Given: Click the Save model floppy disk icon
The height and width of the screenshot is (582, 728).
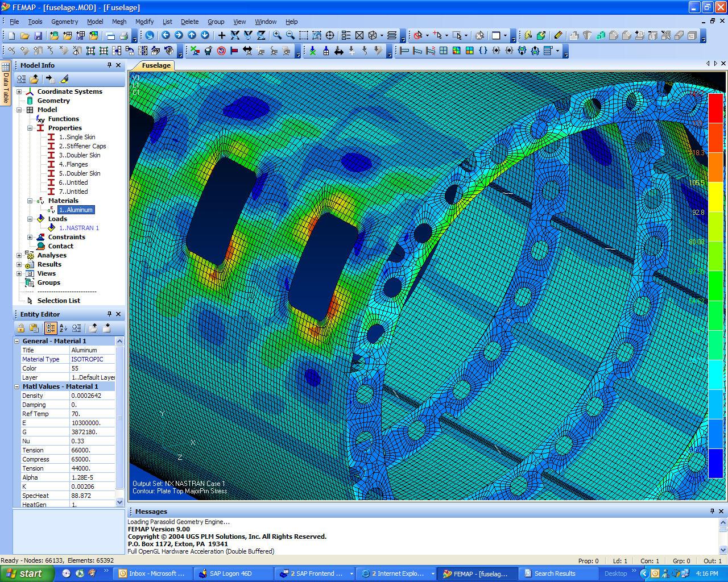Looking at the screenshot, I should 38,35.
